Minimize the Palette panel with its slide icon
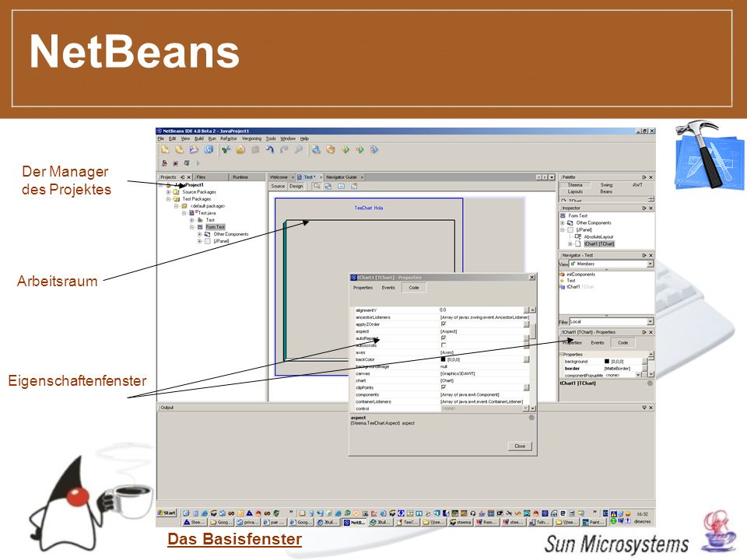 (644, 177)
